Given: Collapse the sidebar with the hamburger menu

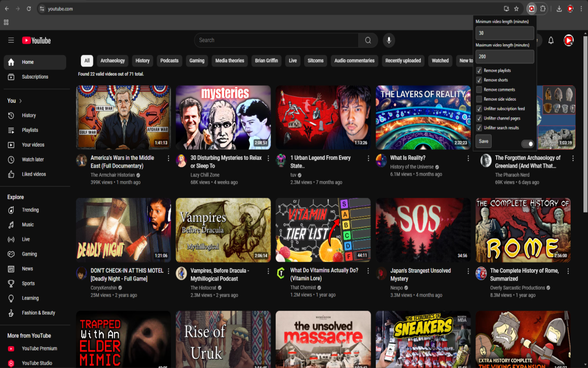Looking at the screenshot, I should click(11, 40).
